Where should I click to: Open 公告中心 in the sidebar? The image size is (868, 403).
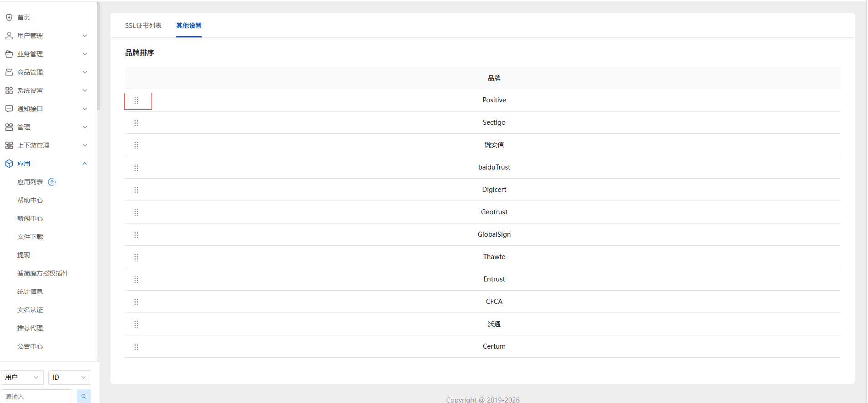(30, 346)
